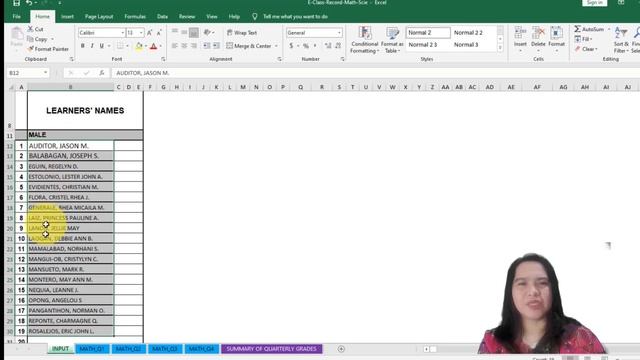Viewport: 640px width, 360px height.
Task: Toggle Wrap Text
Action: pyautogui.click(x=242, y=33)
